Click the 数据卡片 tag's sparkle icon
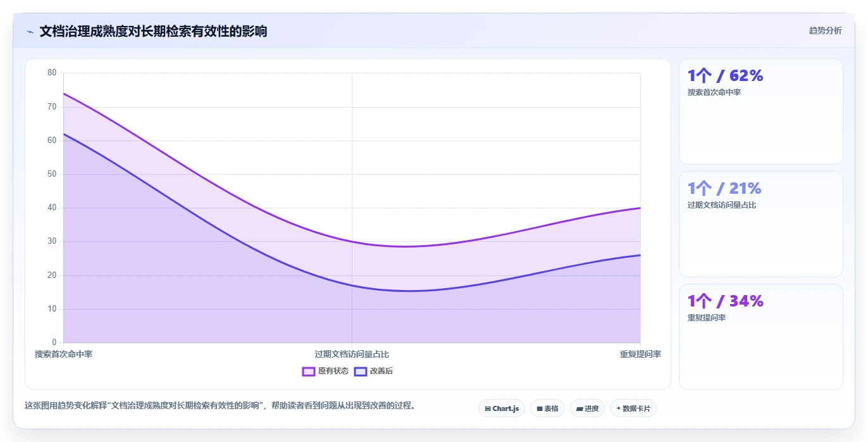Image resolution: width=868 pixels, height=442 pixels. tap(619, 408)
